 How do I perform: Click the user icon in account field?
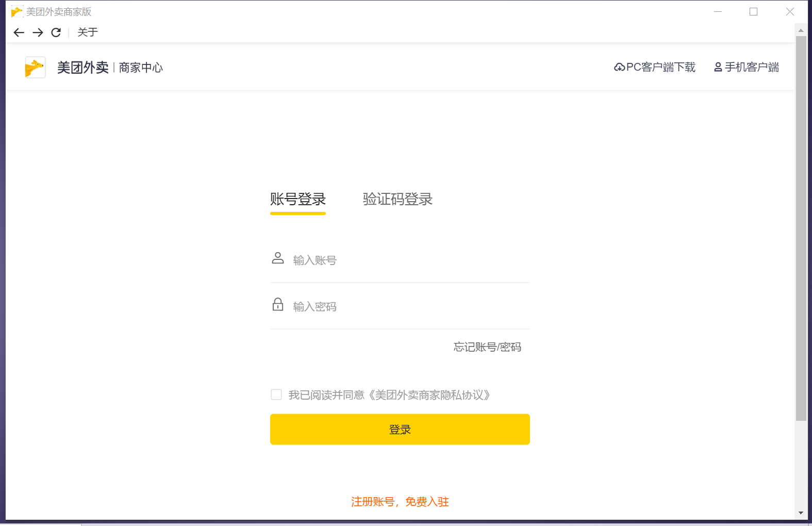[x=278, y=258]
